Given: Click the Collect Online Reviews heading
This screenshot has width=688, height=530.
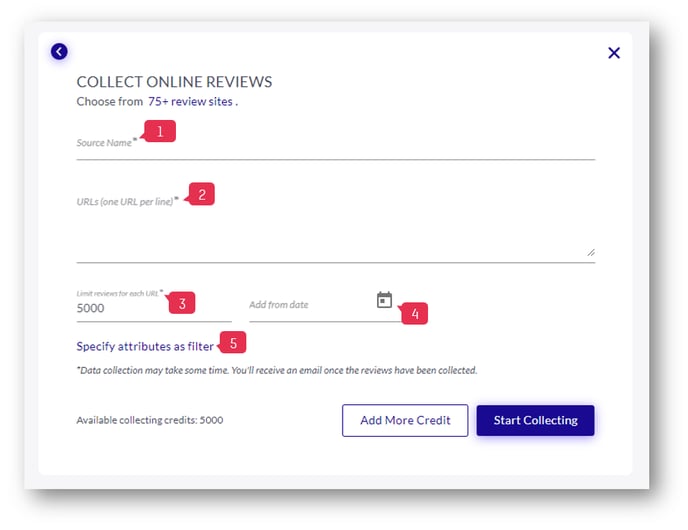Looking at the screenshot, I should pos(174,82).
